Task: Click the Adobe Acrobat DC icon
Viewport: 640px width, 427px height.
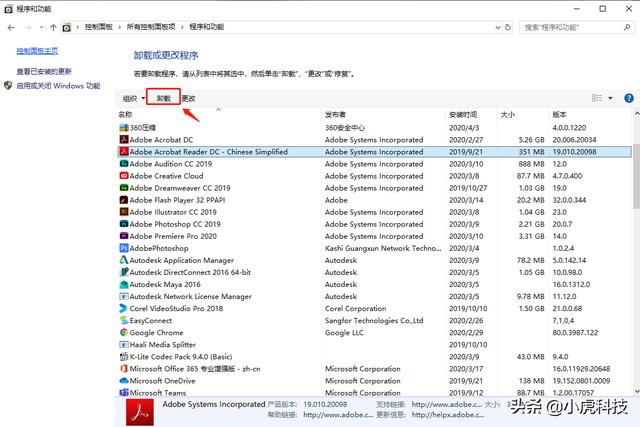Action: (124, 140)
